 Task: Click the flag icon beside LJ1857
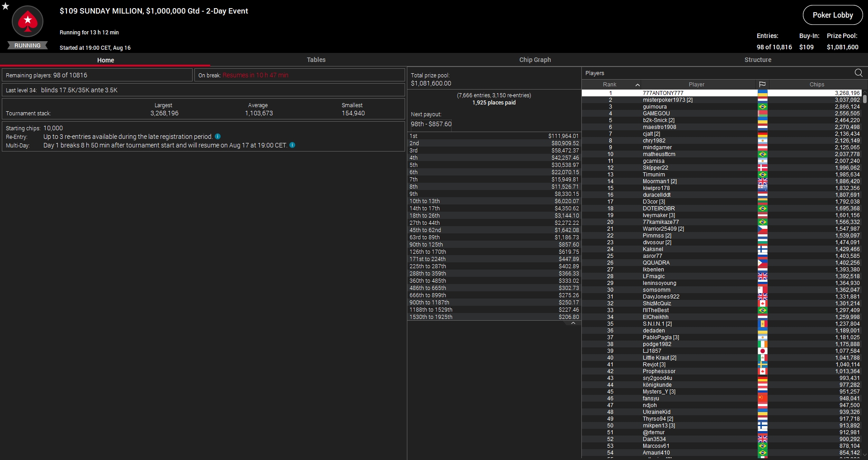pos(763,351)
